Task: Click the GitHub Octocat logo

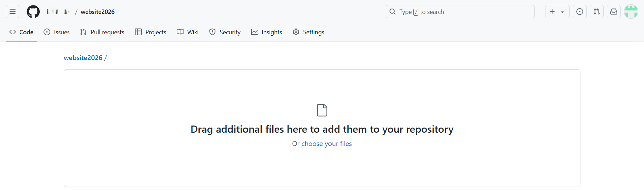Action: [x=33, y=12]
